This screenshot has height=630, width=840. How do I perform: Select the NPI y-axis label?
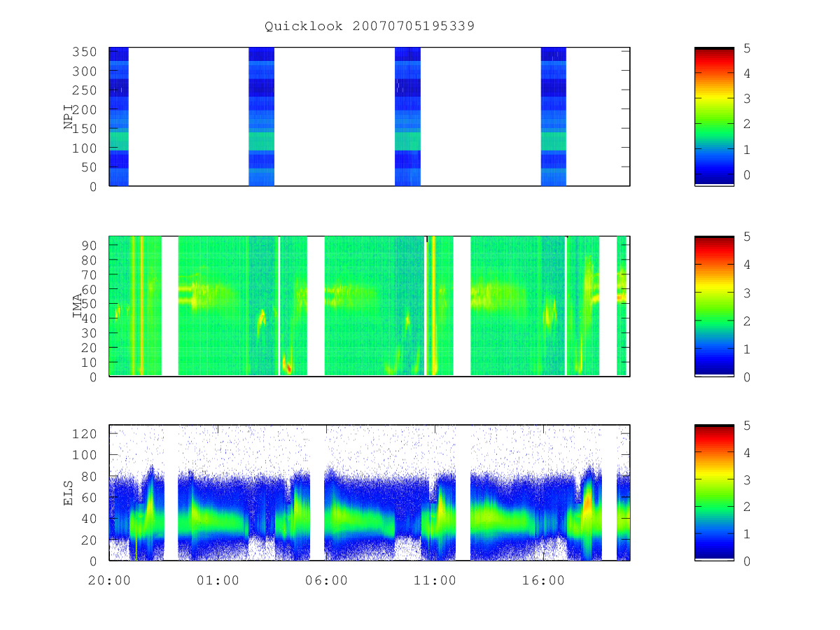69,117
